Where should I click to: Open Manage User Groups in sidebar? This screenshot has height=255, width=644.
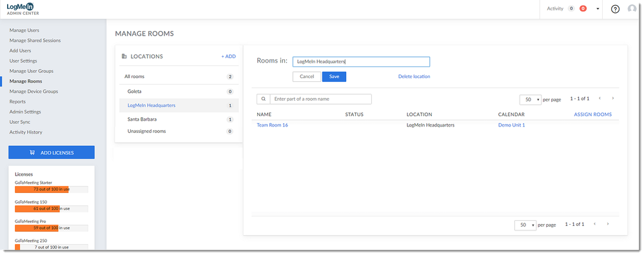(x=31, y=71)
